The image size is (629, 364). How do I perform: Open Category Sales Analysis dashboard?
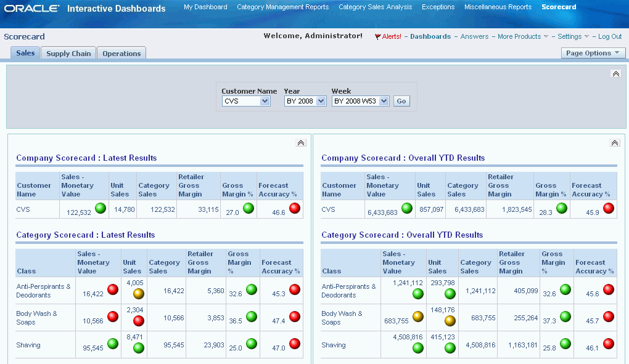375,7
